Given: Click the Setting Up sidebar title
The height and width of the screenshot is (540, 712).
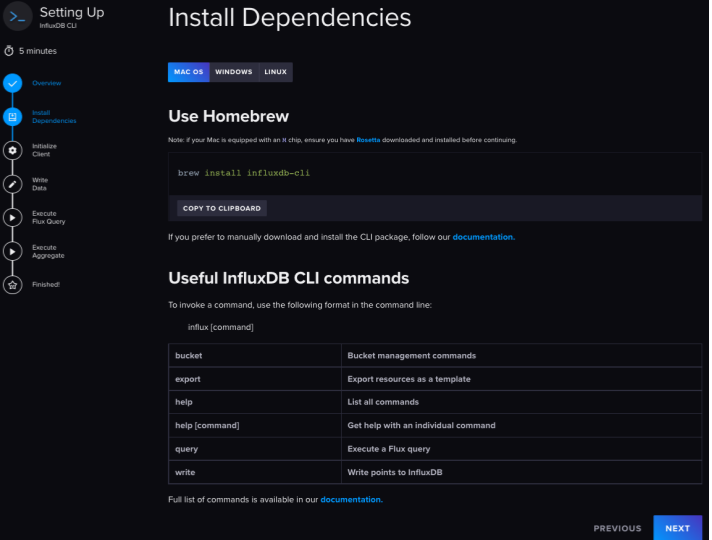Looking at the screenshot, I should [x=72, y=12].
